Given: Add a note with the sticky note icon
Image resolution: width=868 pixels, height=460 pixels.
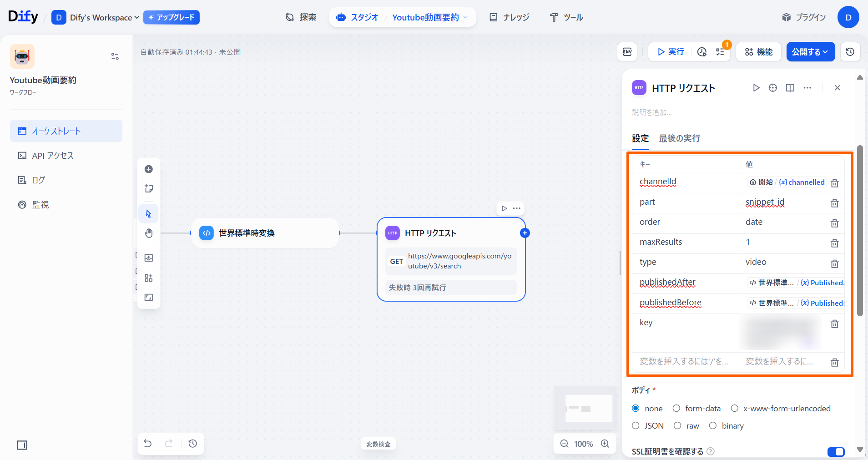Looking at the screenshot, I should 149,189.
